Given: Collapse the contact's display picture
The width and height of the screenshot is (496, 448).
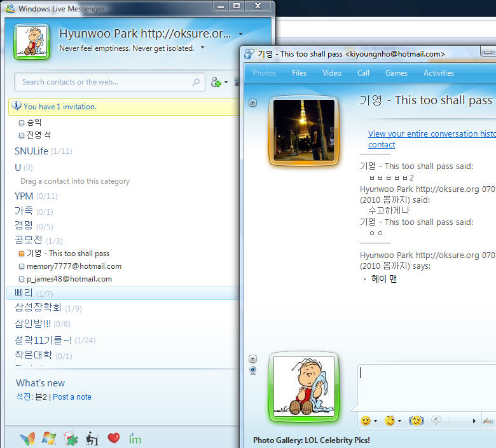Looking at the screenshot, I should click(x=252, y=102).
